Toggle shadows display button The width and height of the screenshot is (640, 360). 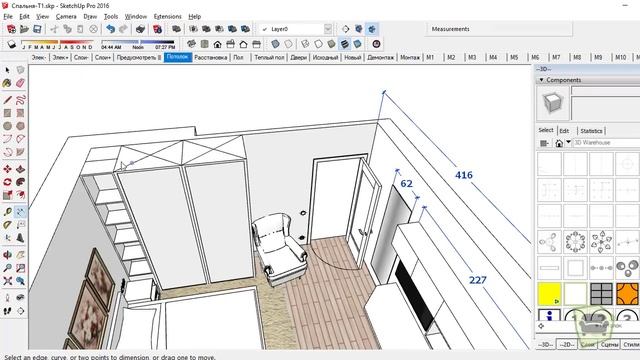(11, 44)
